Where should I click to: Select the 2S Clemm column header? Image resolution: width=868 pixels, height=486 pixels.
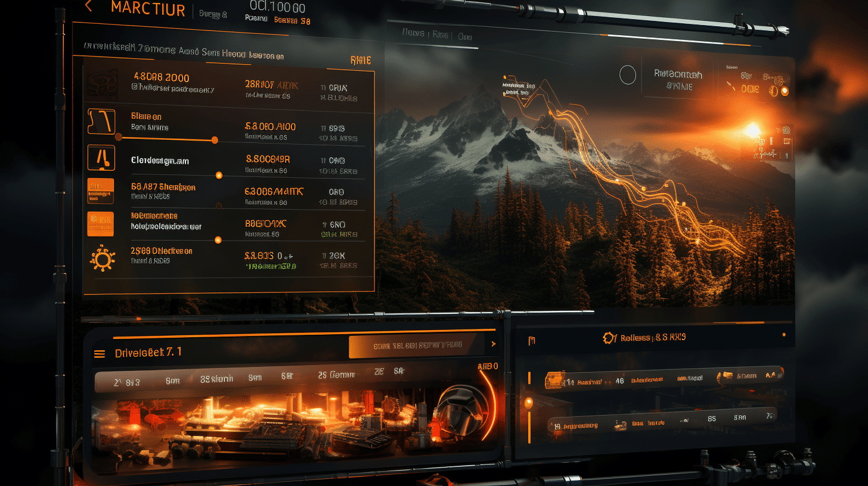pos(336,375)
